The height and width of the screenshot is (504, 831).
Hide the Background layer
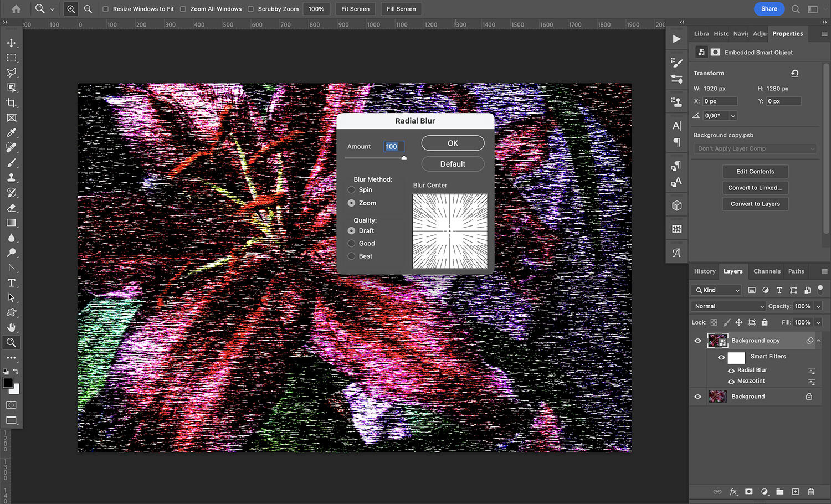click(x=697, y=396)
